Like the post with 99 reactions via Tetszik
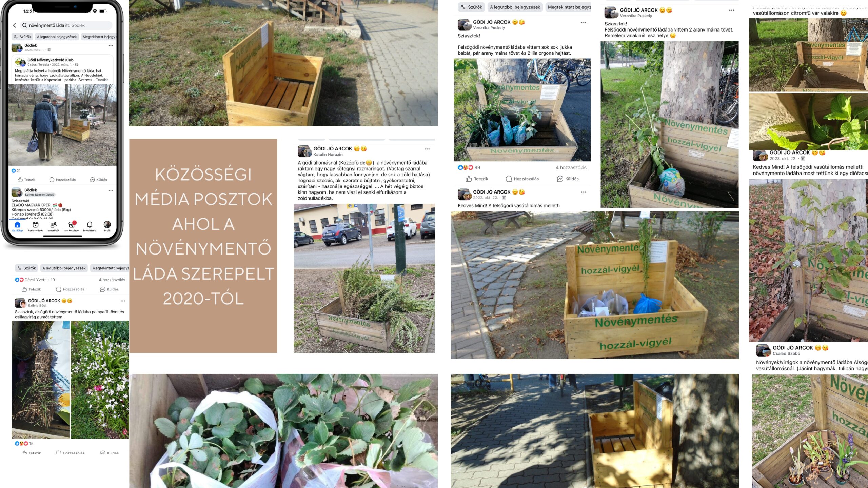Viewport: 868px width, 488px height. [477, 179]
